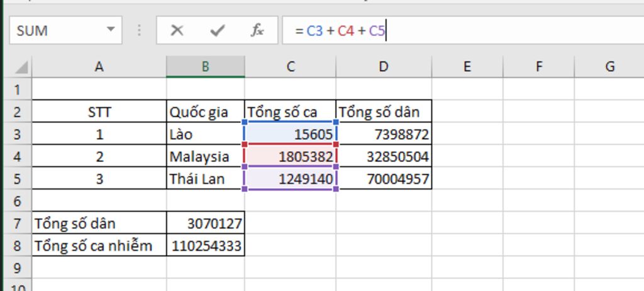This screenshot has width=644, height=291.
Task: Select row 5 header
Action: point(17,178)
